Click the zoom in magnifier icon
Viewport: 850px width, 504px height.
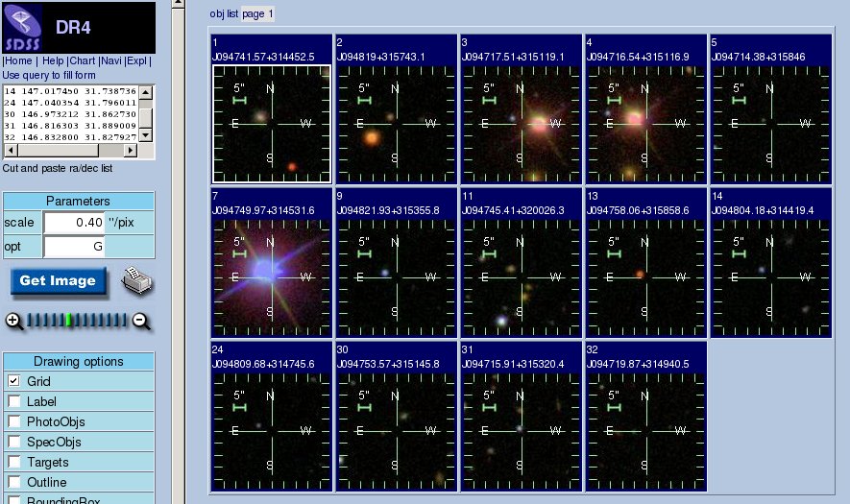[x=14, y=321]
